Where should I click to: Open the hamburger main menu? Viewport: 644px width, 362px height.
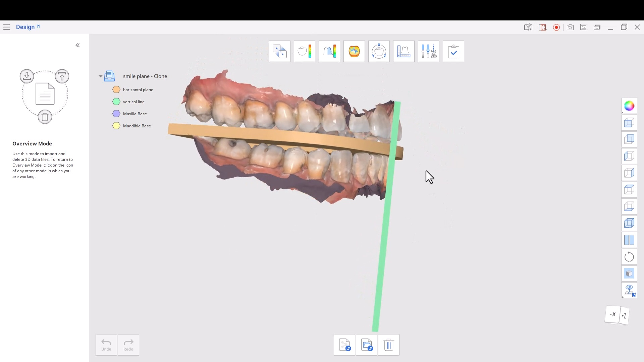[x=7, y=27]
